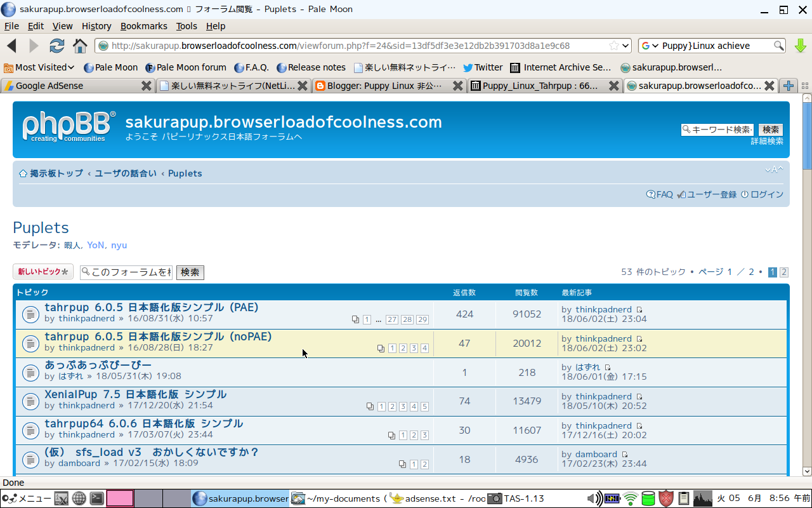Open the wifi network icon in the tray
The image size is (812, 508).
tap(630, 498)
